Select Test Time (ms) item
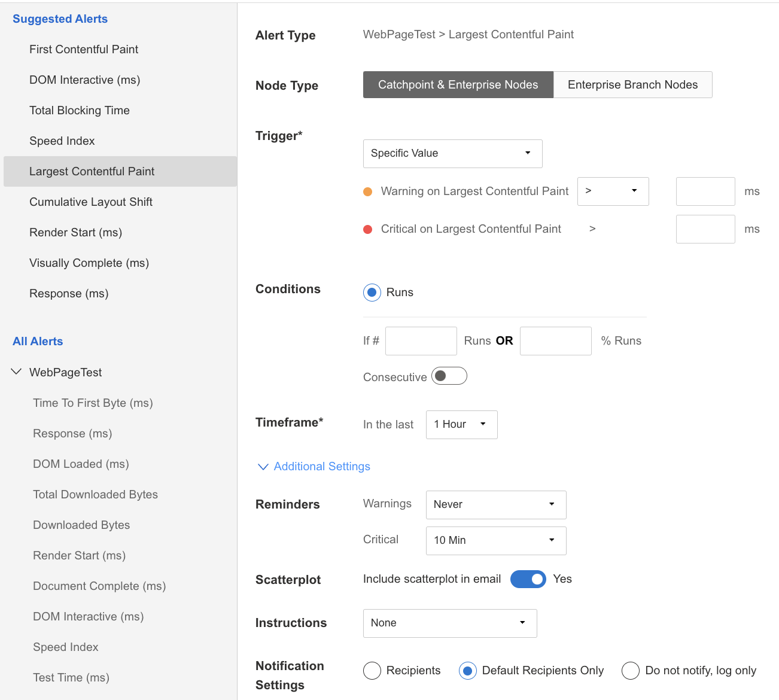779x700 pixels. (71, 678)
